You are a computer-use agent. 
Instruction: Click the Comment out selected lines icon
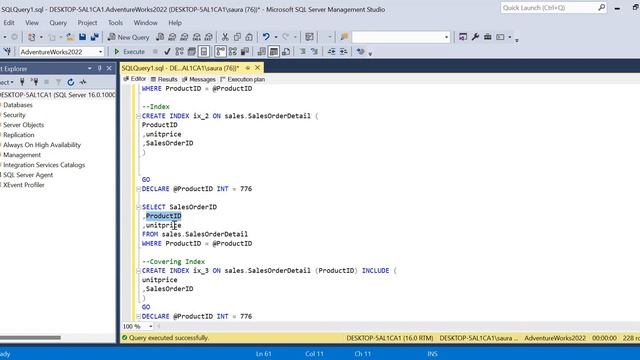pos(303,52)
